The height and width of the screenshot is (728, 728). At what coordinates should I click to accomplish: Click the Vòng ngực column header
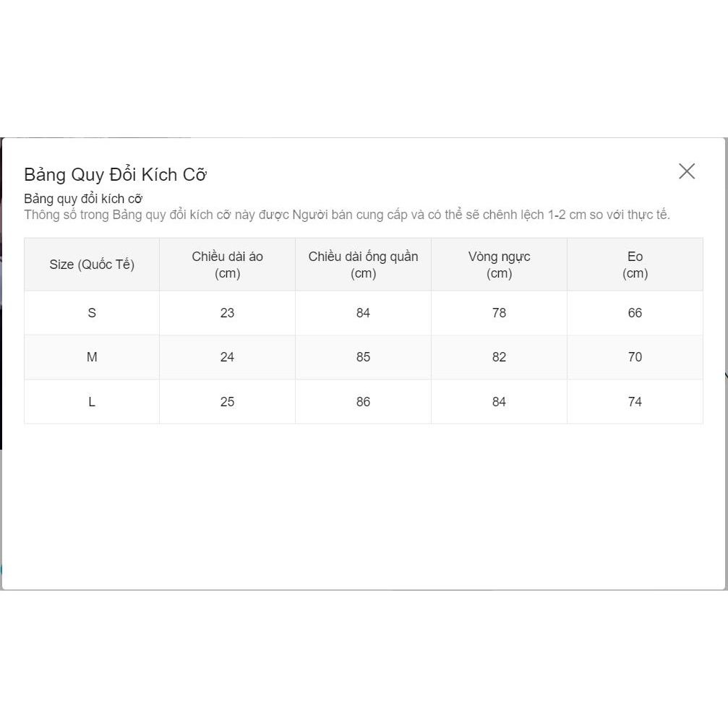[x=499, y=265]
